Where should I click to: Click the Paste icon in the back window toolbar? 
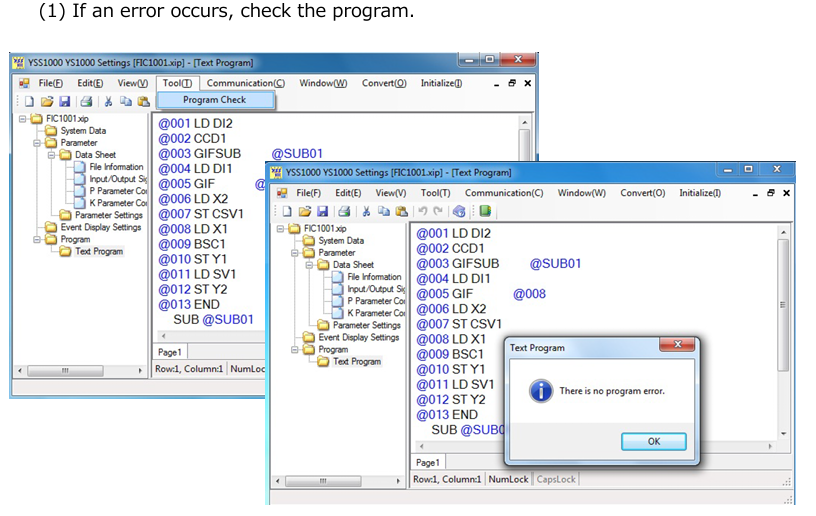click(x=143, y=101)
